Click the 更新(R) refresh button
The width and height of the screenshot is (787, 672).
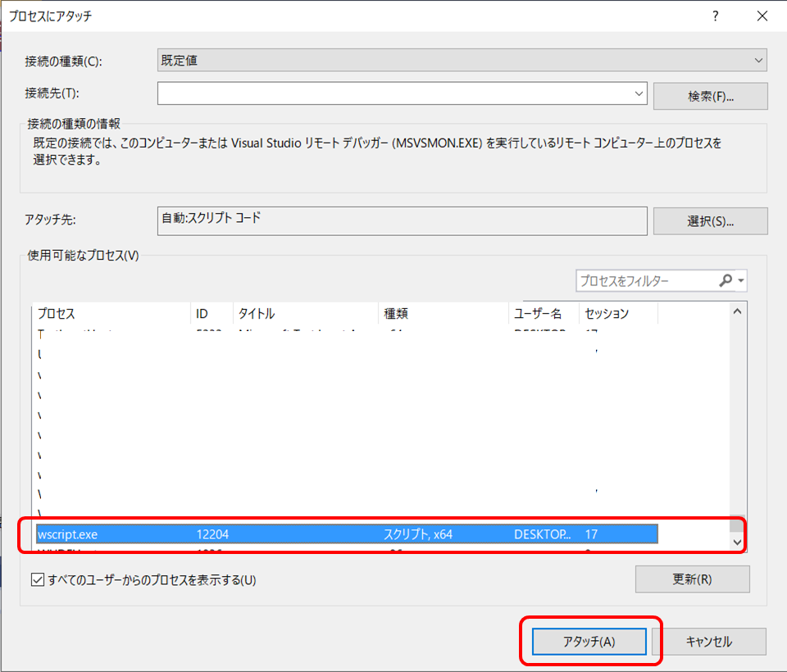pos(691,579)
